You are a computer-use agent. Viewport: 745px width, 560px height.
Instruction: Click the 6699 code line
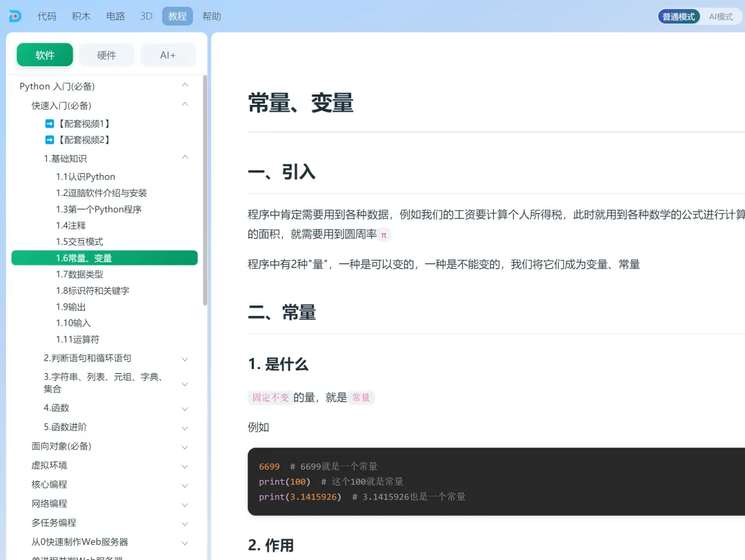318,466
